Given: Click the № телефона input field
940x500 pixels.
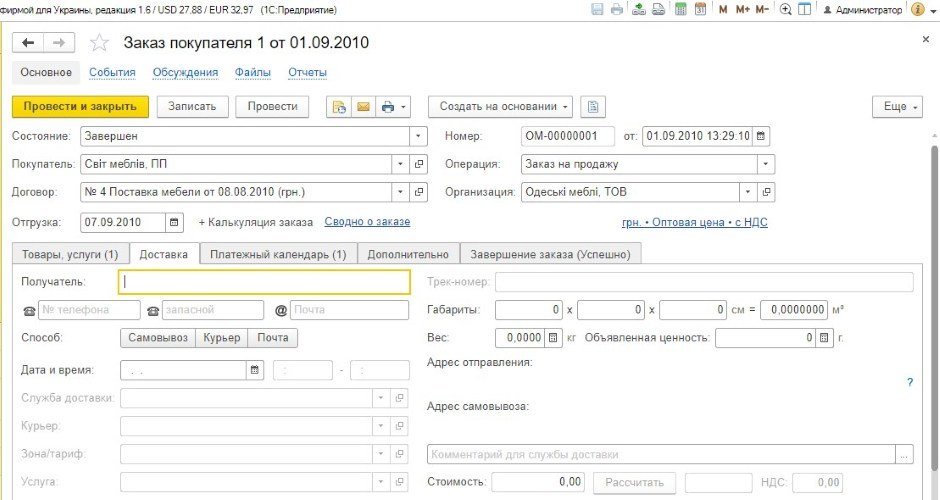Looking at the screenshot, I should (89, 310).
